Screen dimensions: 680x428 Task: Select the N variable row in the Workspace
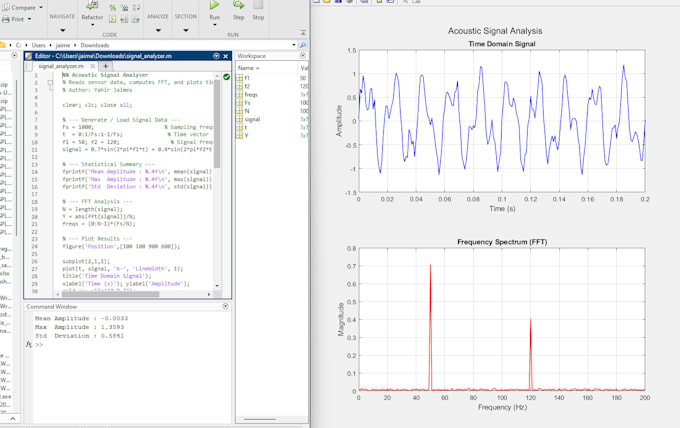(x=271, y=111)
